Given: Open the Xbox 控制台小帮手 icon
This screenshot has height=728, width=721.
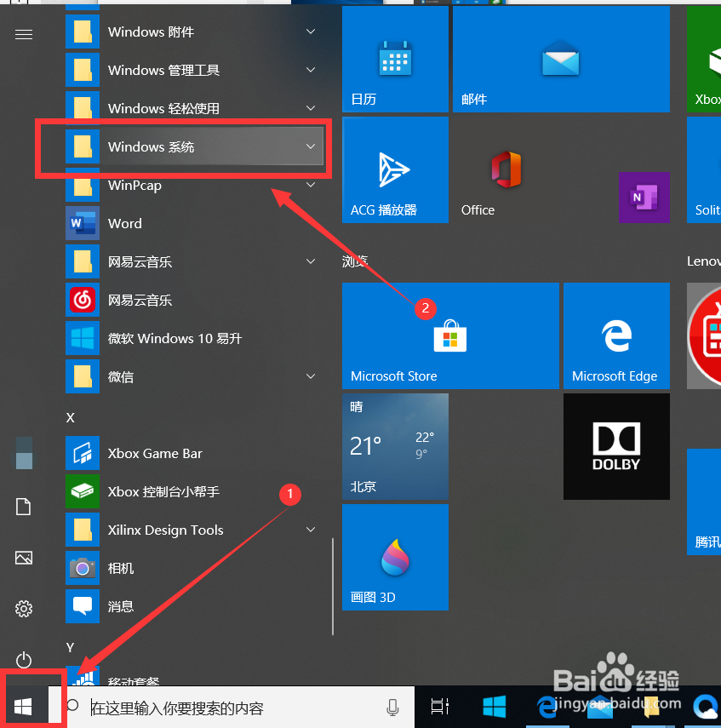Looking at the screenshot, I should (83, 491).
